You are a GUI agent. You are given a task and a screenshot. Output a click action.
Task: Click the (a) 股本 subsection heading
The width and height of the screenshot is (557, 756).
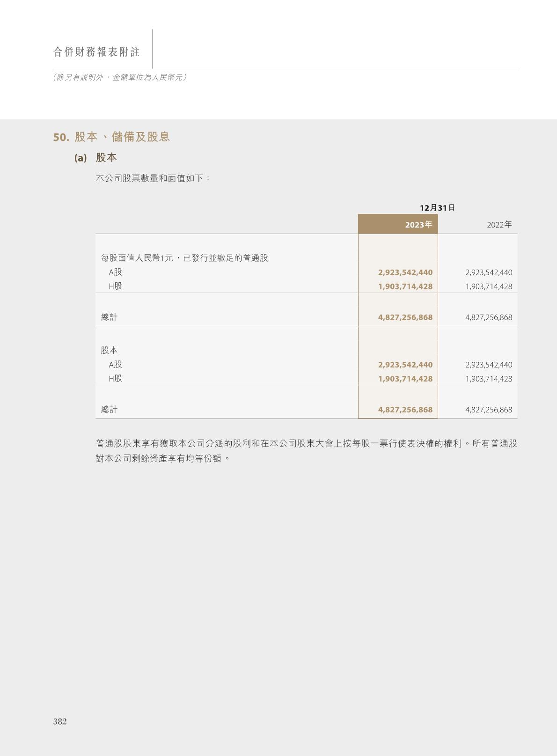click(x=95, y=158)
